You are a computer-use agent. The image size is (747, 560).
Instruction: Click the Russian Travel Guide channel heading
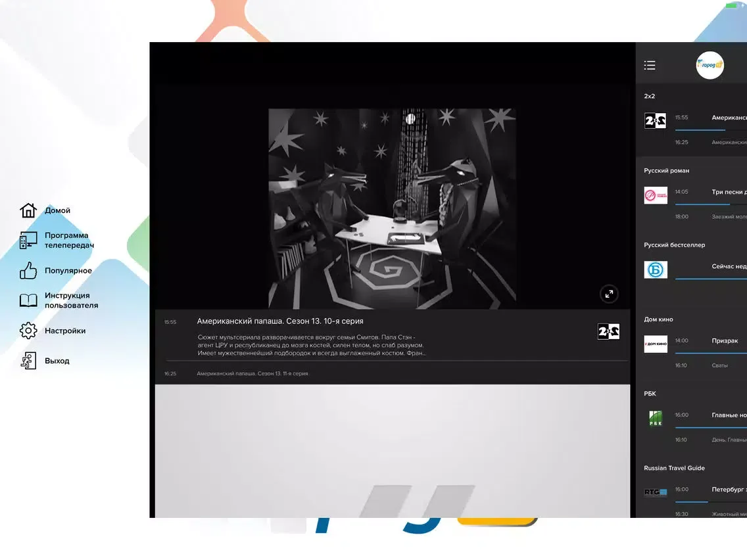click(674, 467)
